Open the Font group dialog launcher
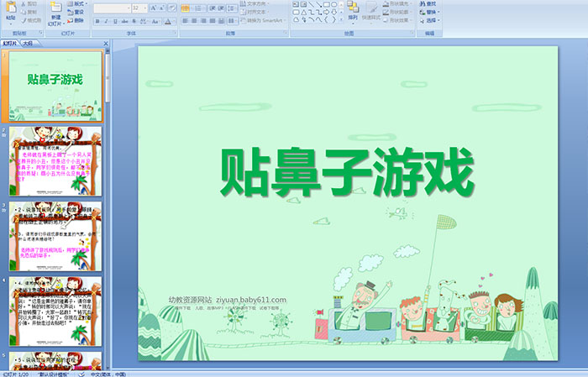The height and width of the screenshot is (377, 588). (175, 33)
